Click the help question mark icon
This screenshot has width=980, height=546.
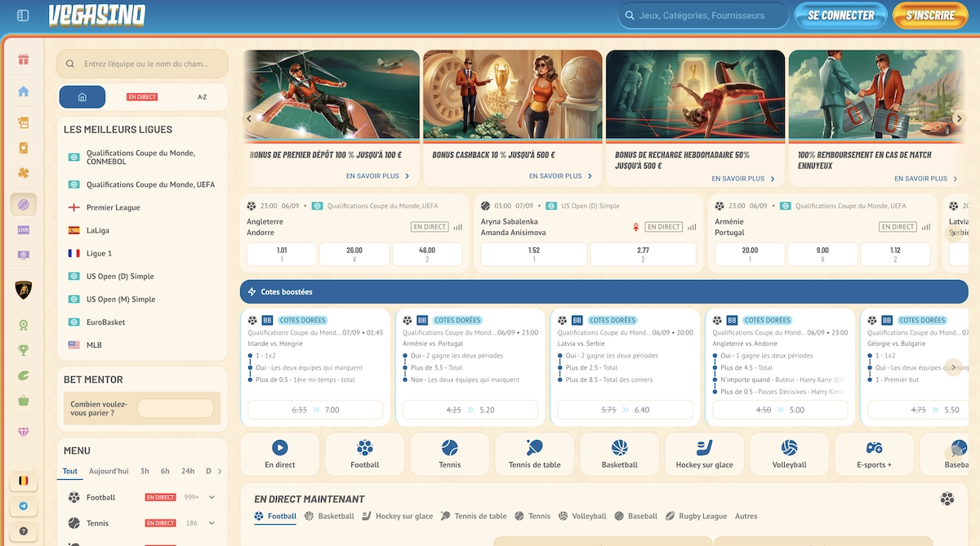(24, 531)
